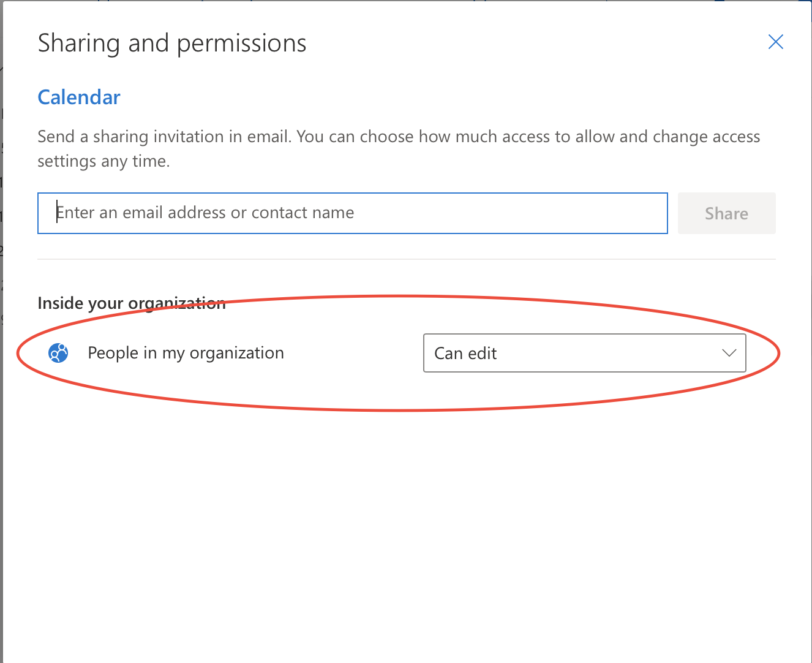Click the "Can edit" text in the combo box
Viewport: 812px width, 663px height.
[465, 354]
